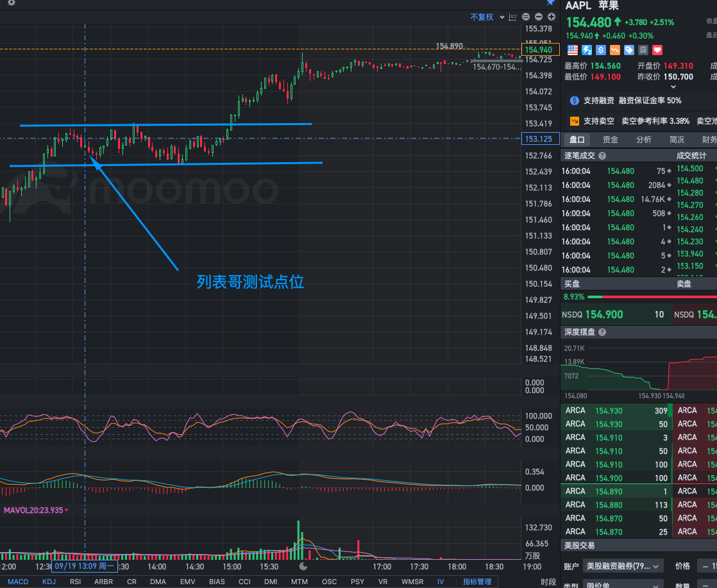The height and width of the screenshot is (588, 717).
Task: Enable the WMSR indicator
Action: [412, 582]
